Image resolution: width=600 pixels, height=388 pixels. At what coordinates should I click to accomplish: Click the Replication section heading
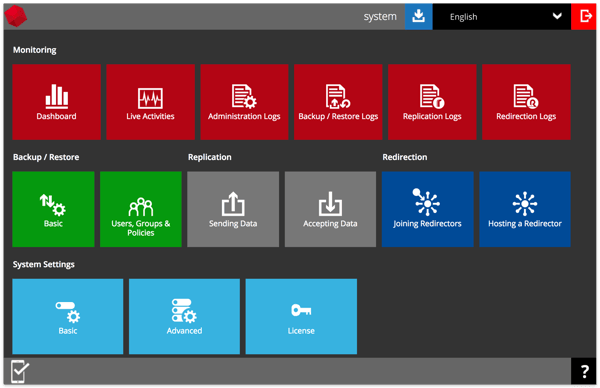pos(210,157)
